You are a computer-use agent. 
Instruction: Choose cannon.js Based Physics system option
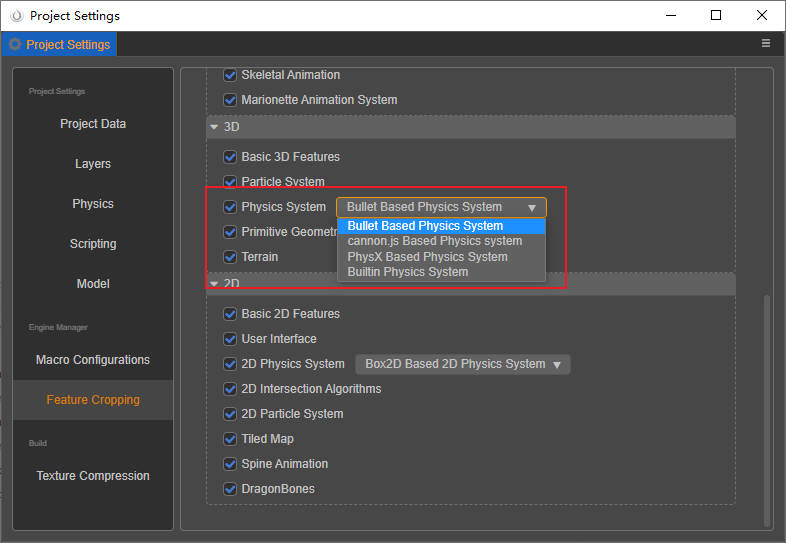[x=441, y=241]
